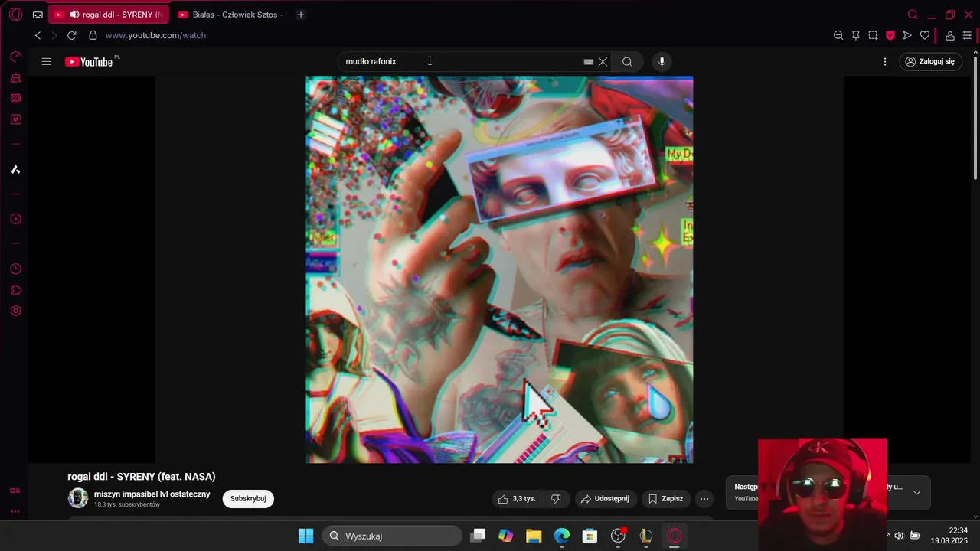
Task: Switch to the Białas - Człowiek Sztos tab
Action: tap(230, 15)
